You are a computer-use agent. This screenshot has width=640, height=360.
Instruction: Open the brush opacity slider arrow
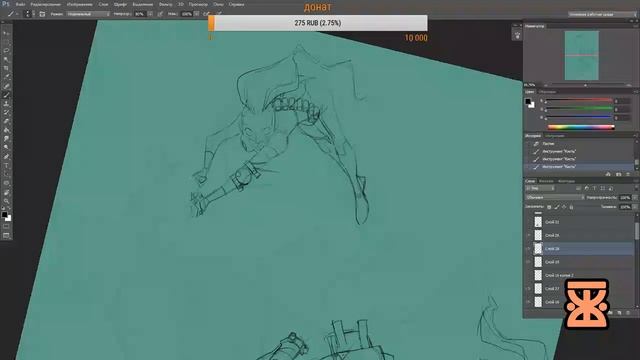(x=150, y=14)
